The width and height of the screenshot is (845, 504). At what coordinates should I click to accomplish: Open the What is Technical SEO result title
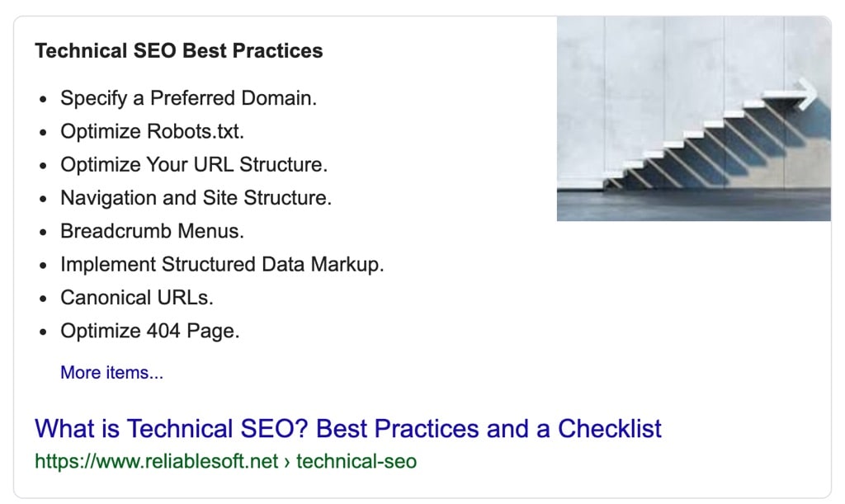point(347,429)
